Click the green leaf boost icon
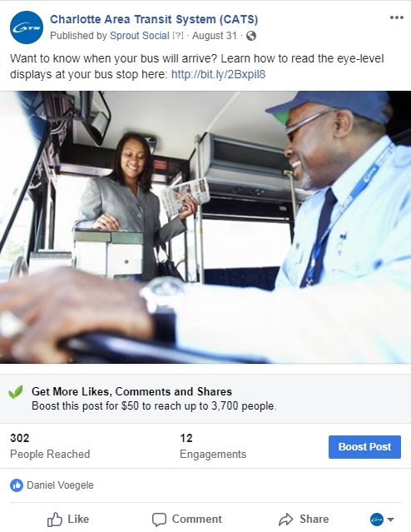 tap(16, 392)
